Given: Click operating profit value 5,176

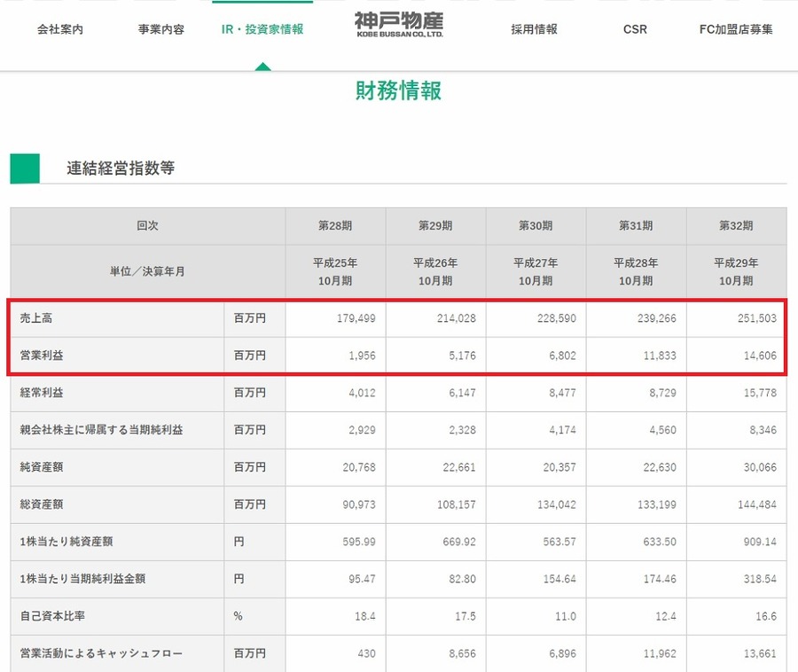Looking at the screenshot, I should tap(462, 356).
